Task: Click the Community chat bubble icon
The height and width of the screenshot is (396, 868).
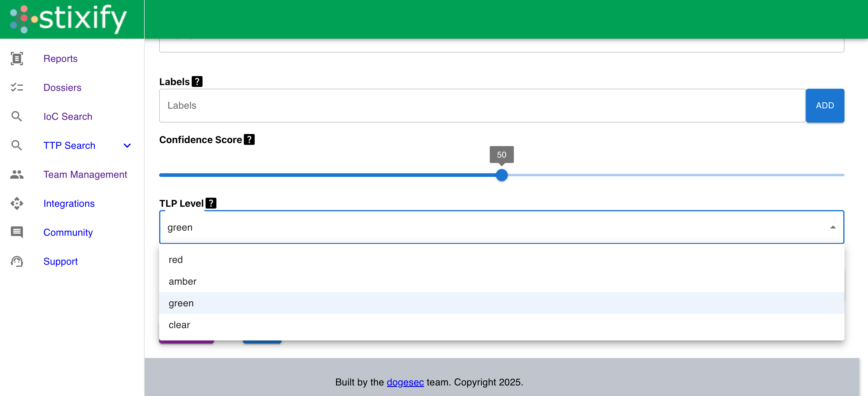Action: 17,232
